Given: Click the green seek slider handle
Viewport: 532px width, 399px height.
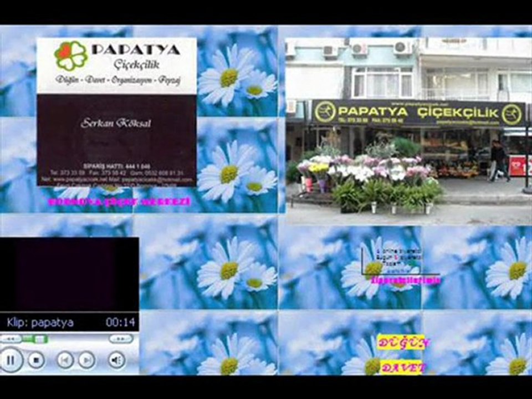Looking at the screenshot, I should (x=40, y=339).
